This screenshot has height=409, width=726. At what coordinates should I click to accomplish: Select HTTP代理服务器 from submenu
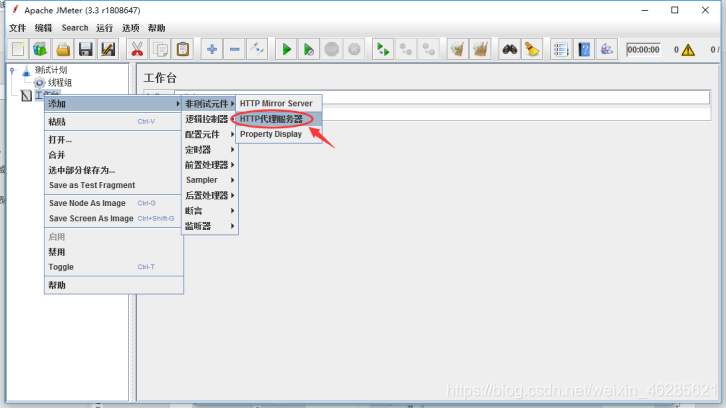(x=279, y=119)
